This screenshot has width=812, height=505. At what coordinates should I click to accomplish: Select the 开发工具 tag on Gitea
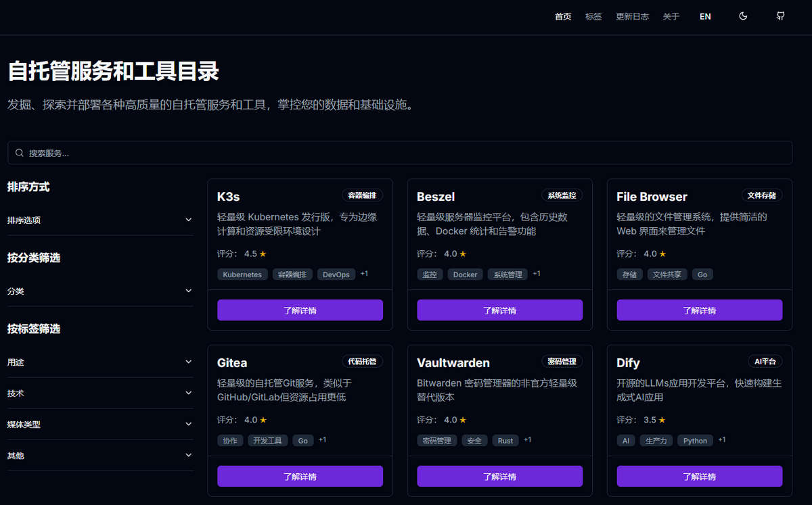pyautogui.click(x=267, y=441)
